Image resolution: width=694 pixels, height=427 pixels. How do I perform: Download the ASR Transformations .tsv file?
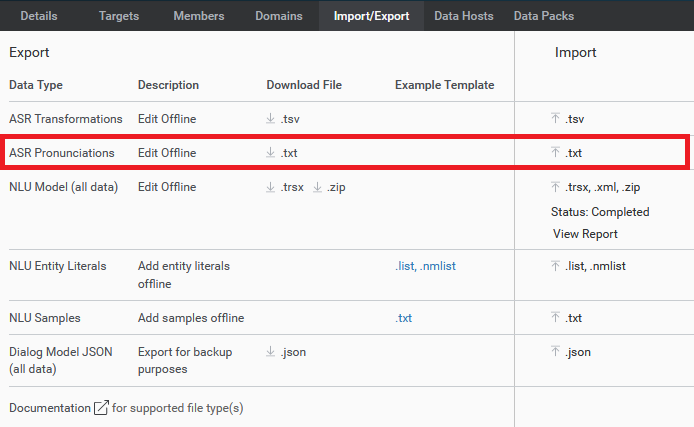pos(283,119)
